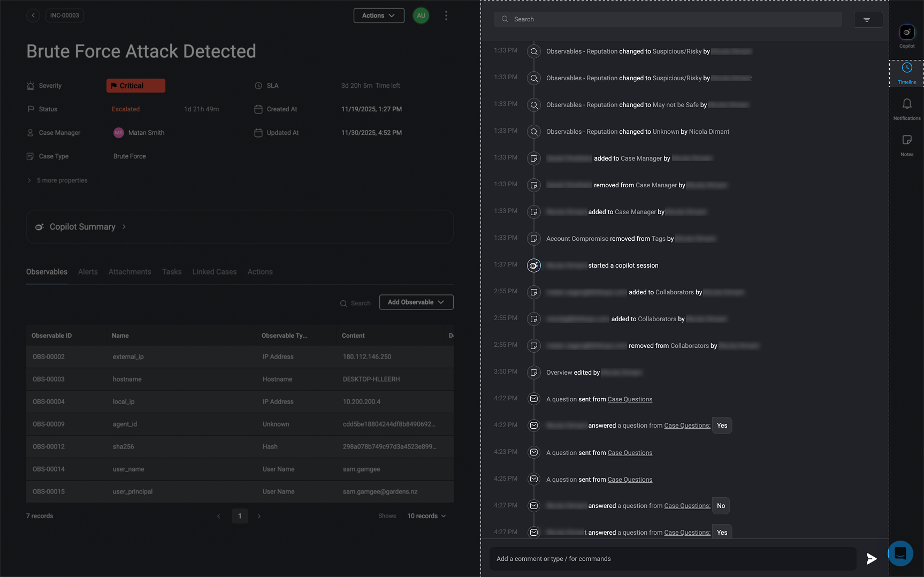This screenshot has width=924, height=577.
Task: Click the AU user avatar
Action: 421,16
